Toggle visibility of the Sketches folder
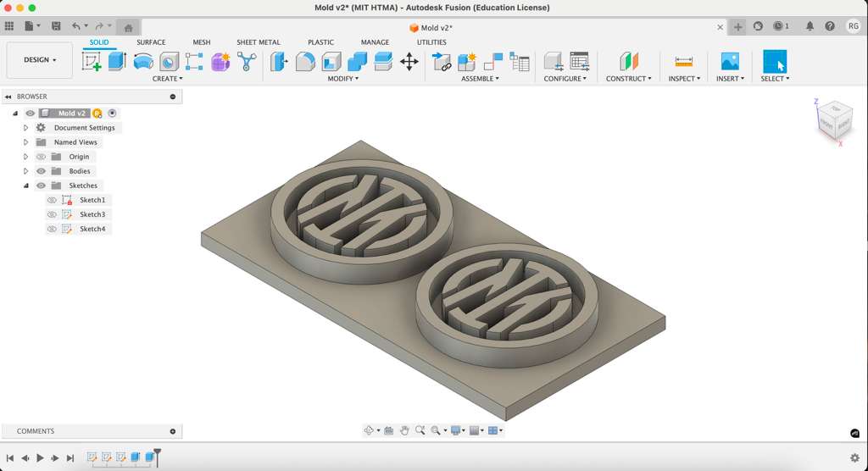868x471 pixels. 41,186
